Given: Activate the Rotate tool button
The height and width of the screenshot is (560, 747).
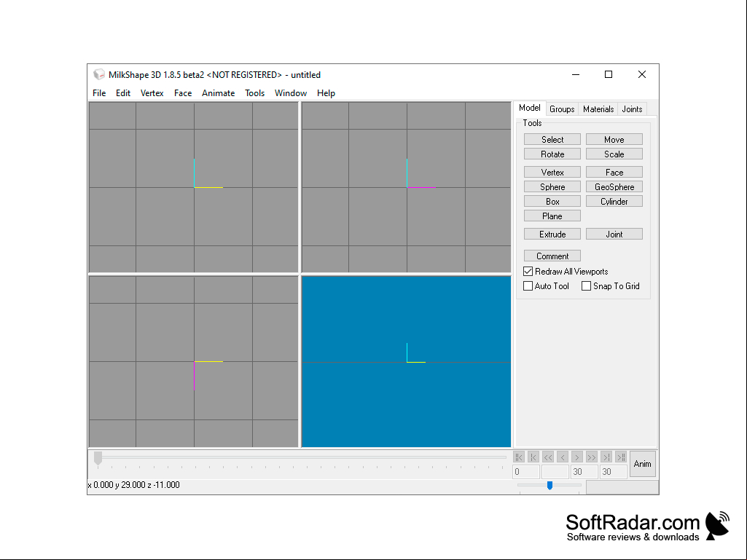Looking at the screenshot, I should point(552,154).
